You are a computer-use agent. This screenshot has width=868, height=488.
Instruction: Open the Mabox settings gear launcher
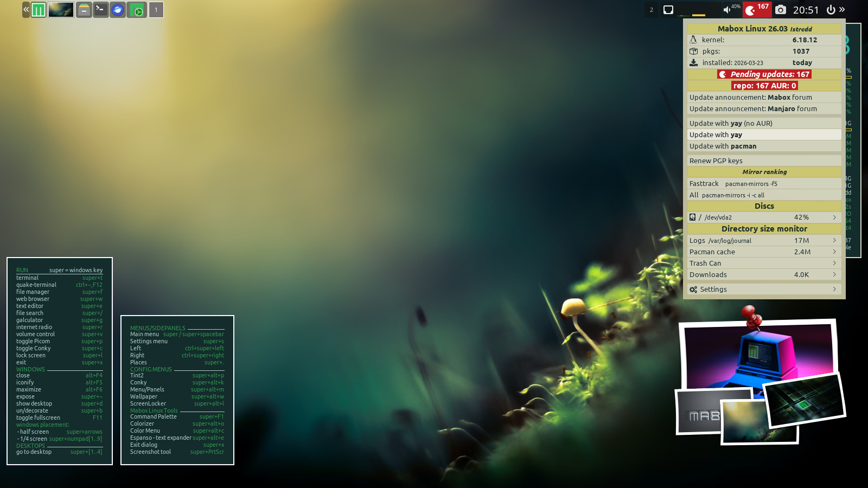(x=137, y=10)
